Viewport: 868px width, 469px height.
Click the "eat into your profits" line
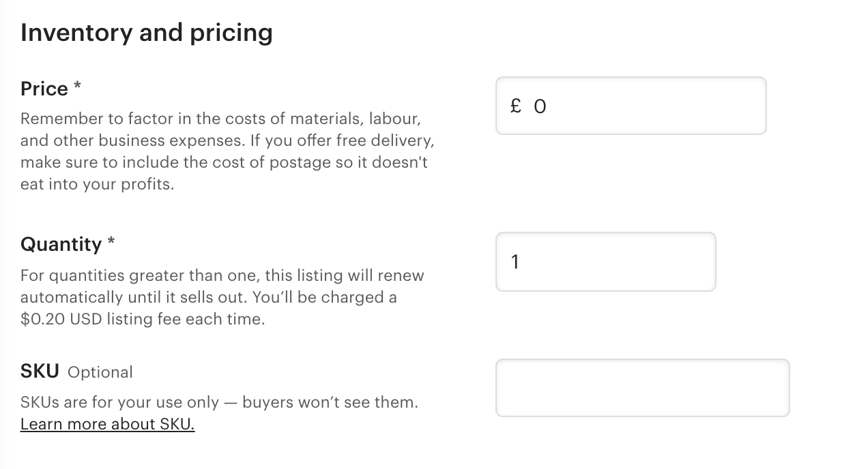[97, 184]
